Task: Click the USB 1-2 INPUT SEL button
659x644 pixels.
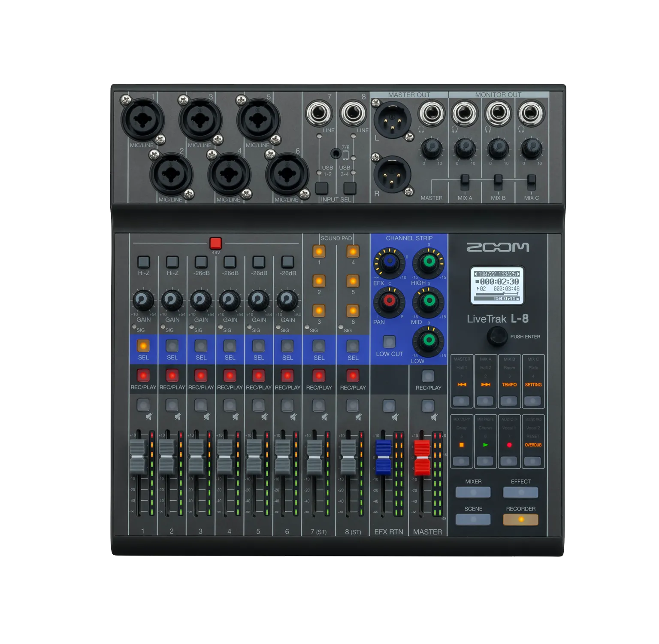Action: click(322, 188)
